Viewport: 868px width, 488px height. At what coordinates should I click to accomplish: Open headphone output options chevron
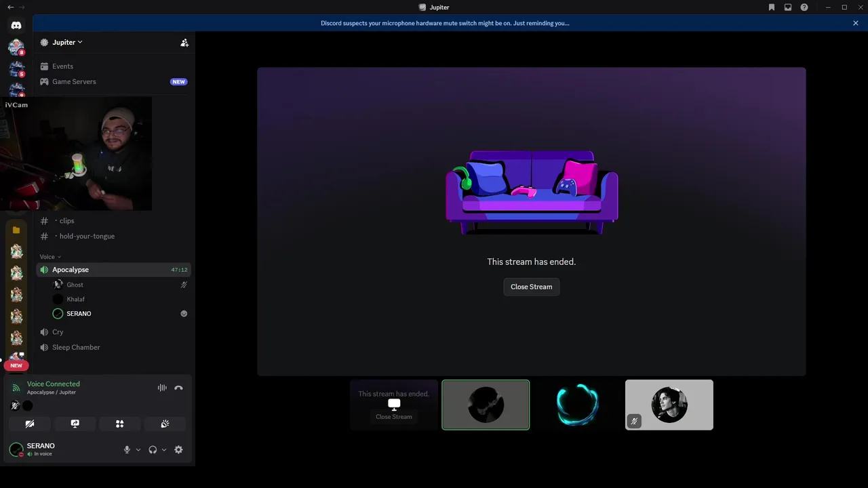pyautogui.click(x=164, y=449)
